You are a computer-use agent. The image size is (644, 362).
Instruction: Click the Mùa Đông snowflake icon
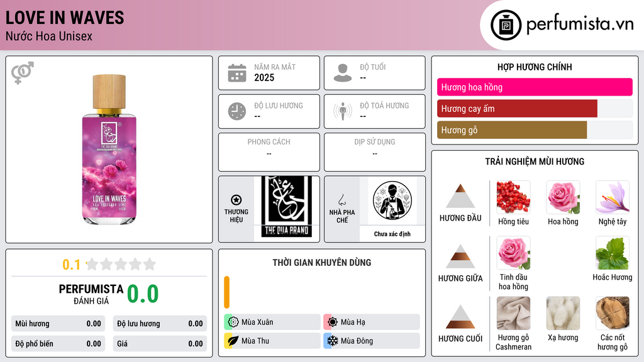(x=333, y=341)
